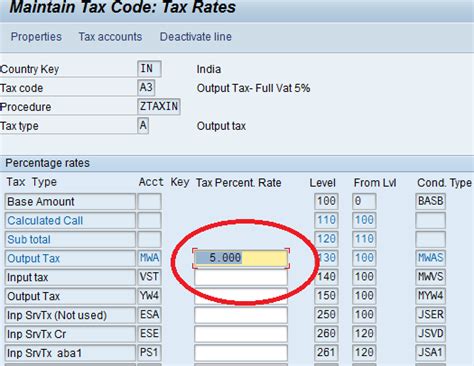Click condition type MWAS
This screenshot has width=474, height=366.
[430, 258]
